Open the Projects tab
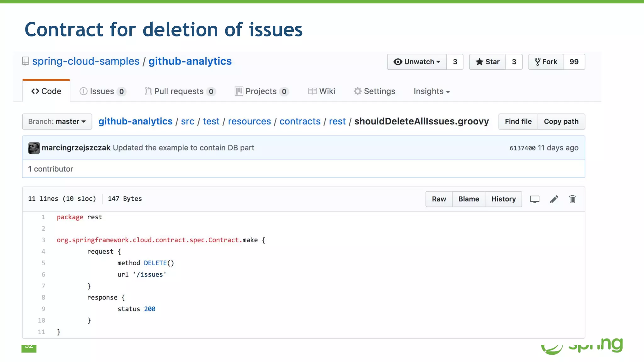Viewport: 644px width, 362px height. point(262,91)
